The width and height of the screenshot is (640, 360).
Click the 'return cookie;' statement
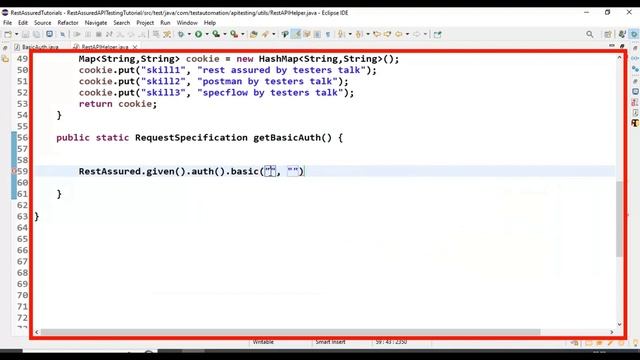(x=118, y=104)
